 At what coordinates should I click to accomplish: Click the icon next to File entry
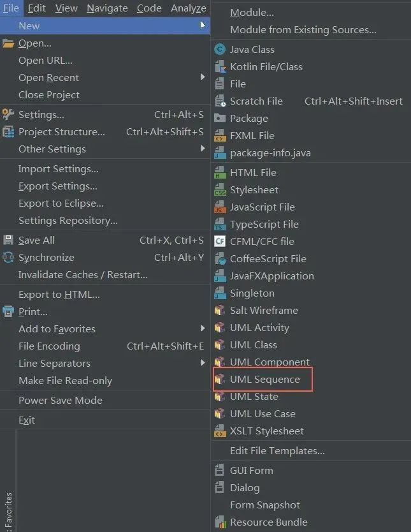pos(220,84)
